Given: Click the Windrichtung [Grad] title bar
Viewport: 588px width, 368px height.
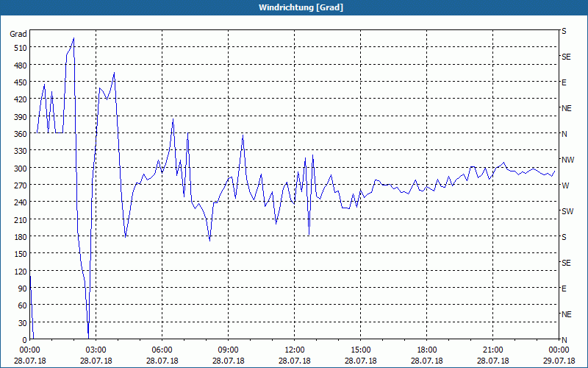Looking at the screenshot, I should coord(294,7).
